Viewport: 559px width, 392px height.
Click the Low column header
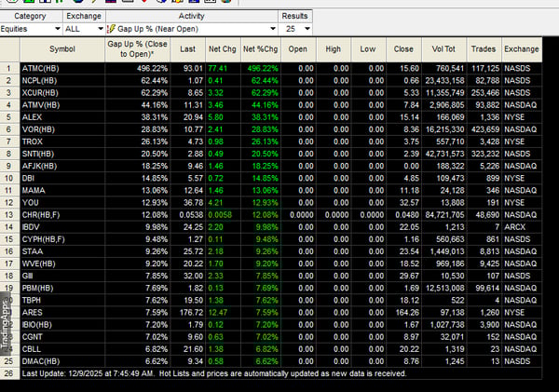point(368,49)
